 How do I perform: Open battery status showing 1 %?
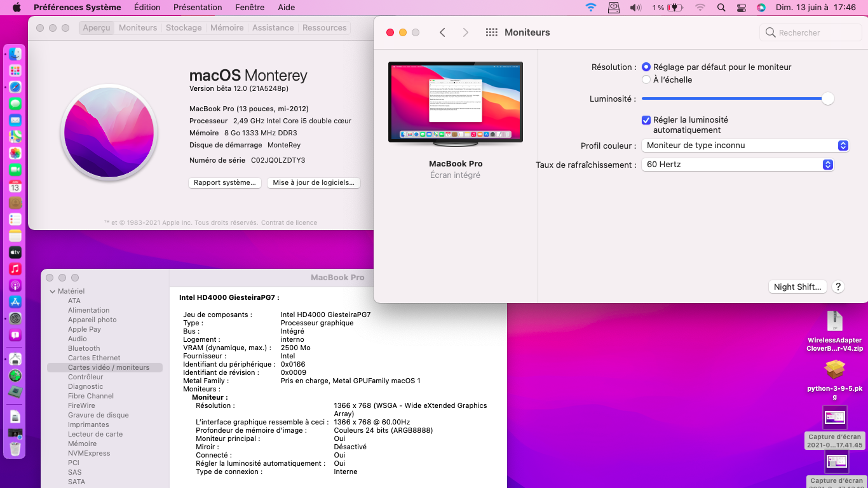pos(667,8)
